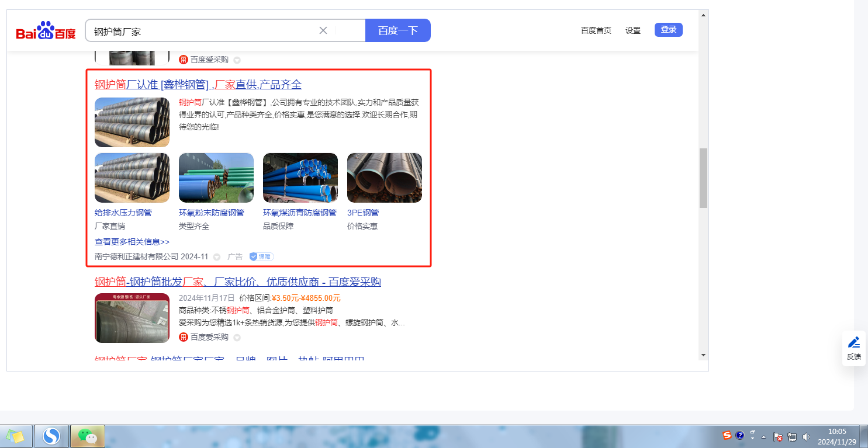Open the Action Center flag icon
Viewport: 868px width, 448px height.
(x=778, y=436)
